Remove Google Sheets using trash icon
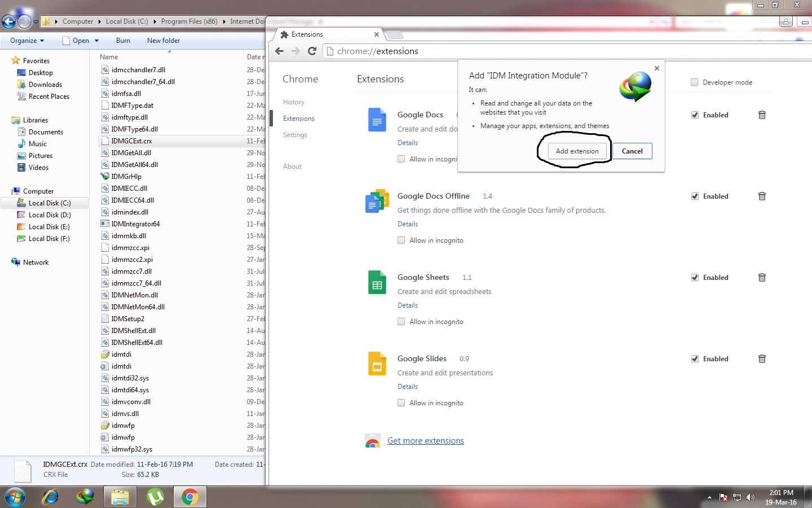 tap(762, 277)
